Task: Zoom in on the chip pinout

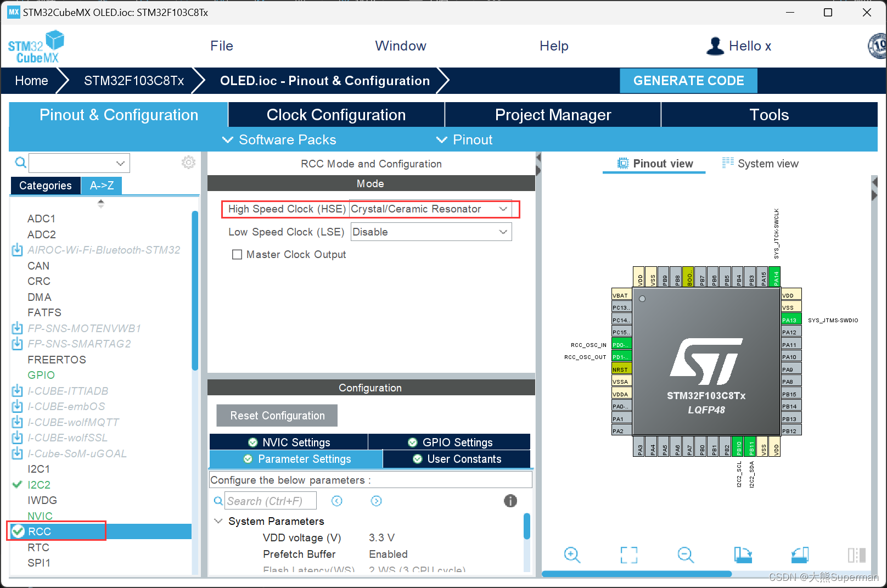Action: tap(572, 555)
